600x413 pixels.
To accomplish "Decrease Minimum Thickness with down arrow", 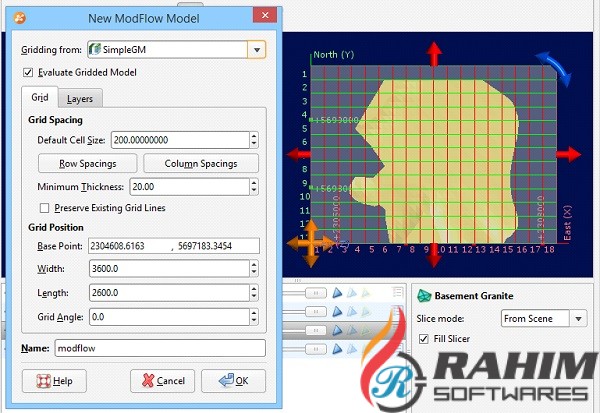I will click(x=254, y=191).
